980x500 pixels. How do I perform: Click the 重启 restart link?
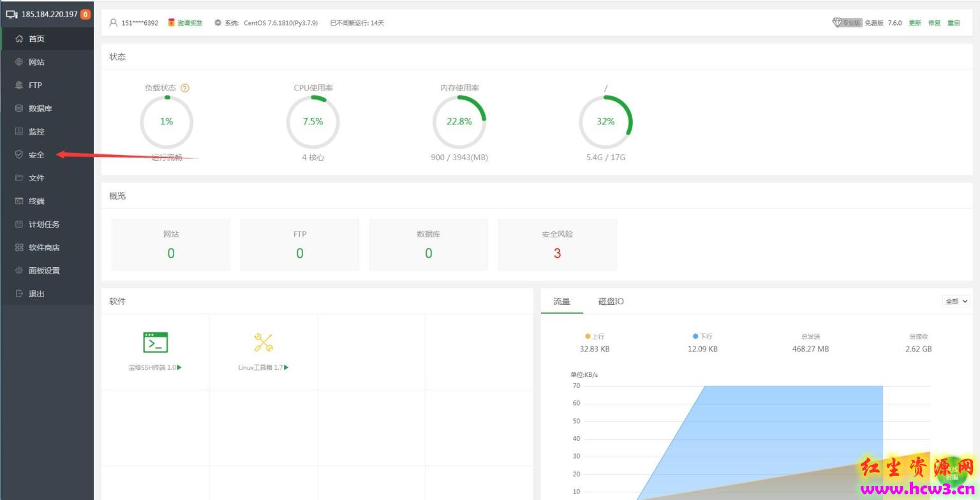coord(953,23)
